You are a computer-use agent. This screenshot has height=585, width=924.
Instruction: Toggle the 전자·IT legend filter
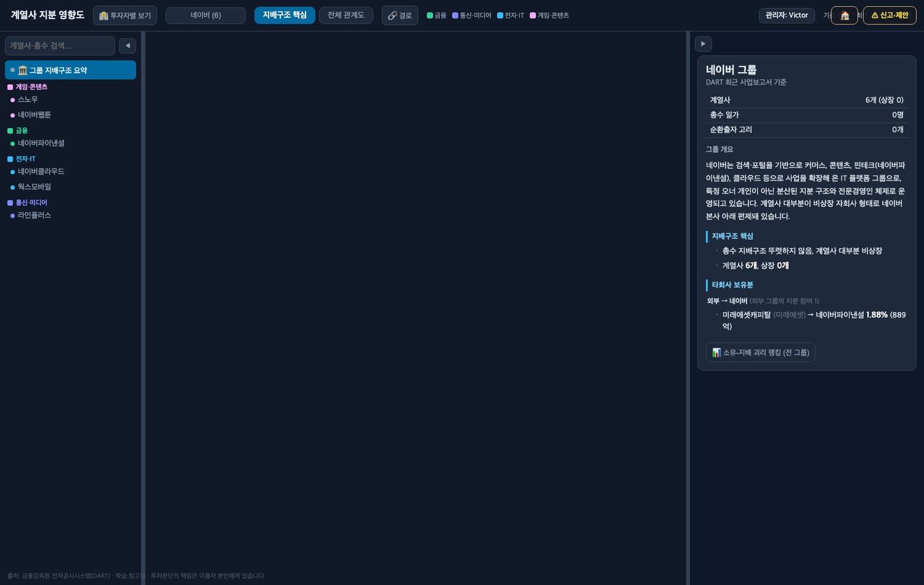tap(511, 15)
